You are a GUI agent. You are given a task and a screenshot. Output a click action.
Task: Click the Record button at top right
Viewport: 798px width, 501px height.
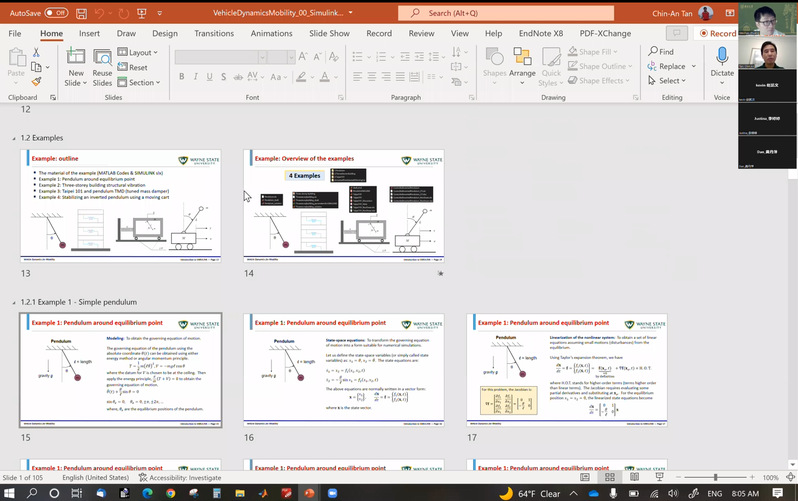pyautogui.click(x=717, y=33)
